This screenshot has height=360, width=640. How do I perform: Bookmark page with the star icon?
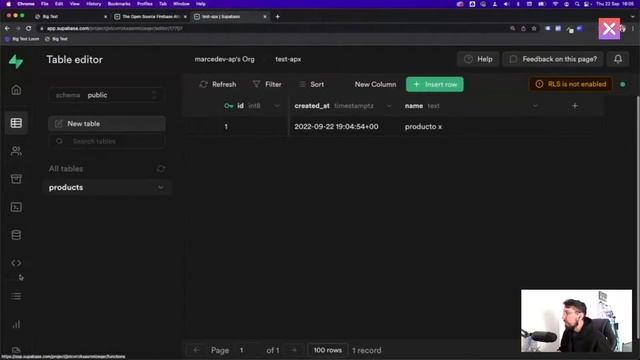(534, 28)
